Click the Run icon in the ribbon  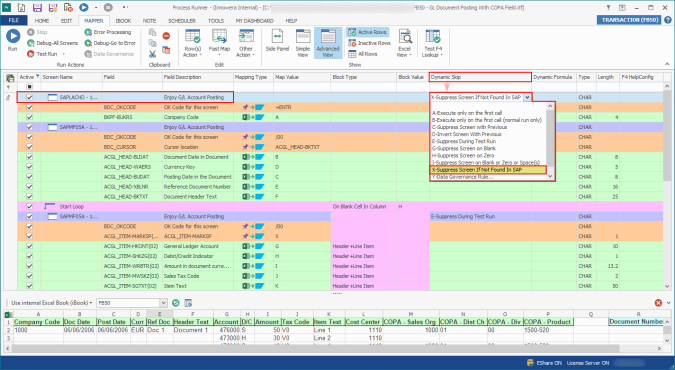click(13, 37)
